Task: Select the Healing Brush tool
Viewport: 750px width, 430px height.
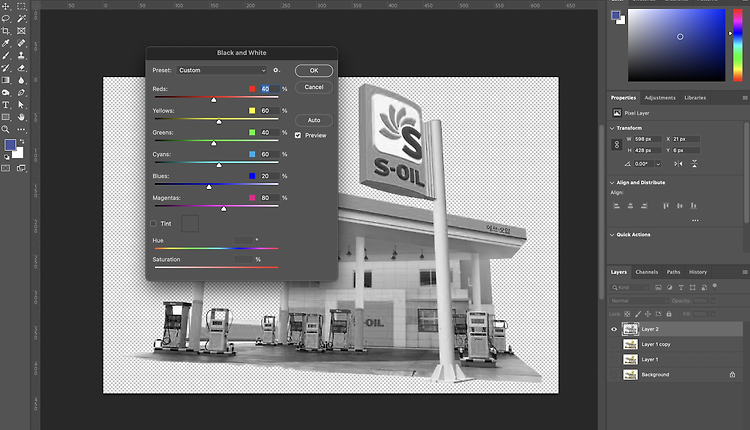Action: 21,44
